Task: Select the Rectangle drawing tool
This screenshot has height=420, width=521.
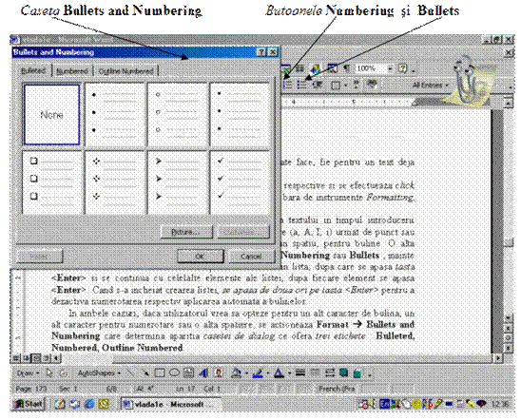Action: (160, 373)
